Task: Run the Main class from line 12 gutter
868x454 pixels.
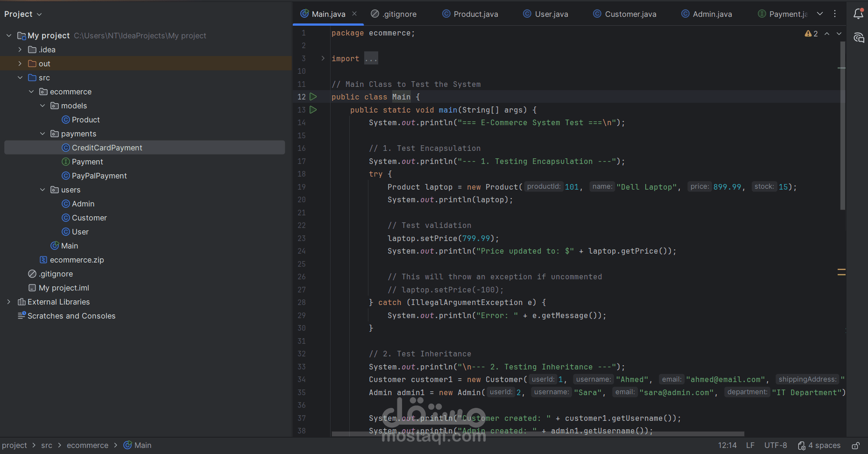Action: pos(313,97)
